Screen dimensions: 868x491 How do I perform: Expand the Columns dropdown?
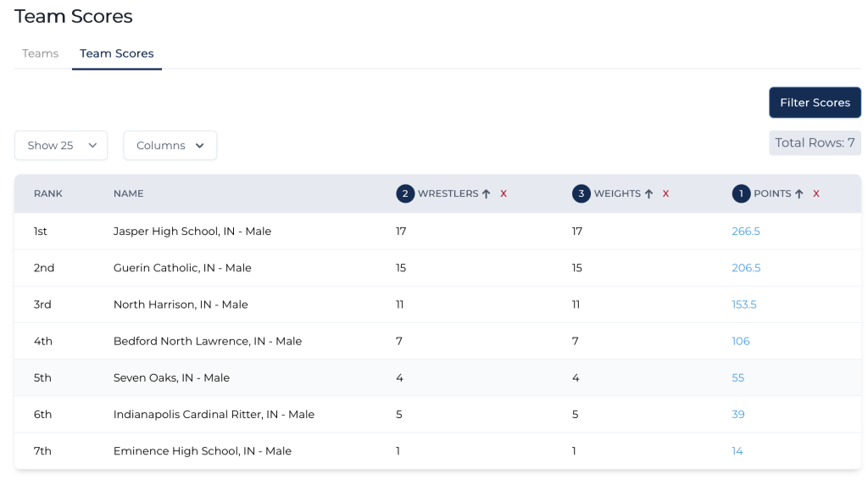point(170,146)
